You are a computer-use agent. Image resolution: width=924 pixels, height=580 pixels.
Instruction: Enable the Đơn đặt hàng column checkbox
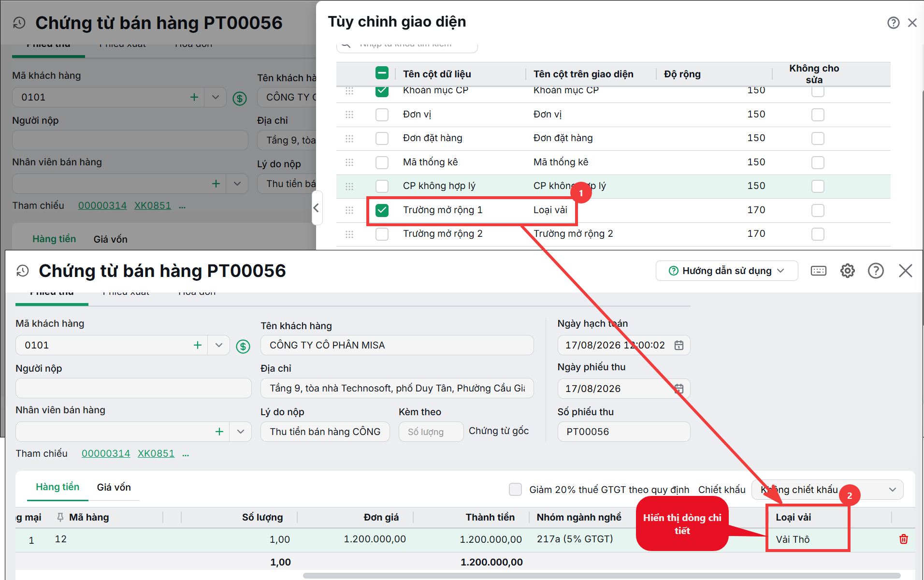click(382, 138)
